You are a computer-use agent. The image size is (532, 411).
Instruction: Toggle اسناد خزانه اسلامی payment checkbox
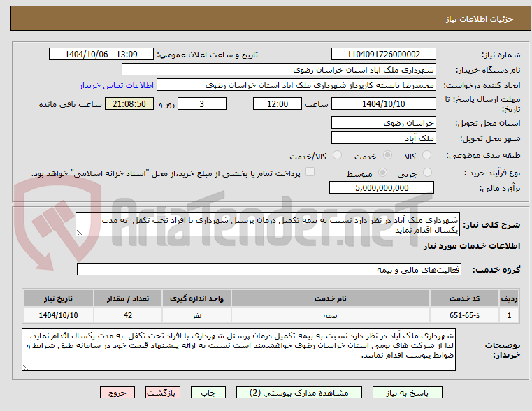[x=310, y=172]
